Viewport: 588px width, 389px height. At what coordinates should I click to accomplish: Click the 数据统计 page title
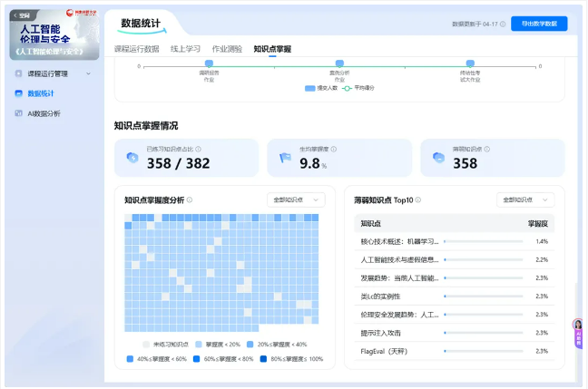coord(141,24)
